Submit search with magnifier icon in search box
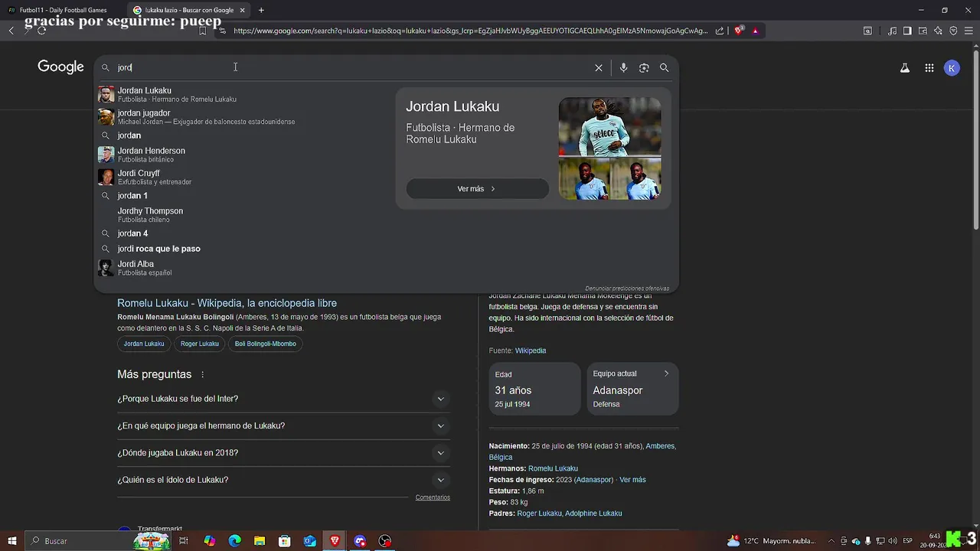The width and height of the screenshot is (980, 551). tap(664, 67)
